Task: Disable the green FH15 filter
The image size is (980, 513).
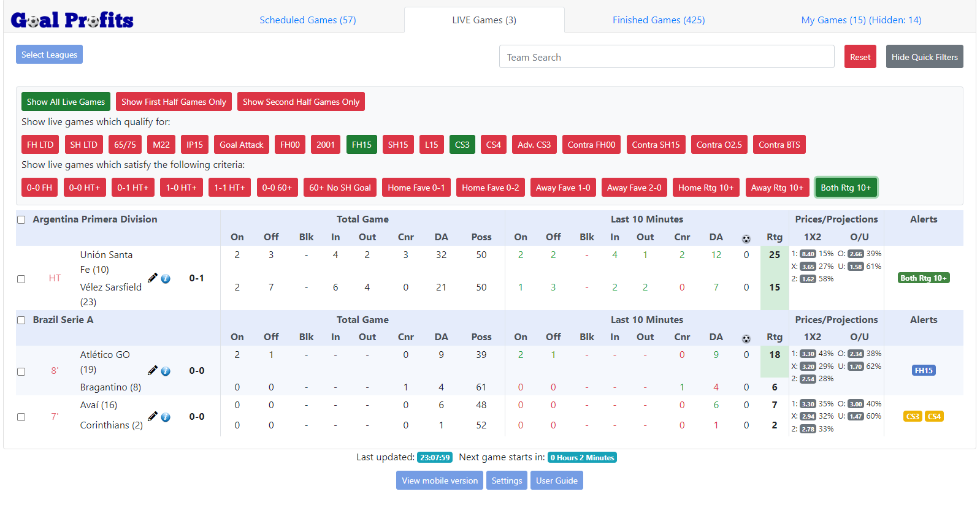Action: [362, 145]
